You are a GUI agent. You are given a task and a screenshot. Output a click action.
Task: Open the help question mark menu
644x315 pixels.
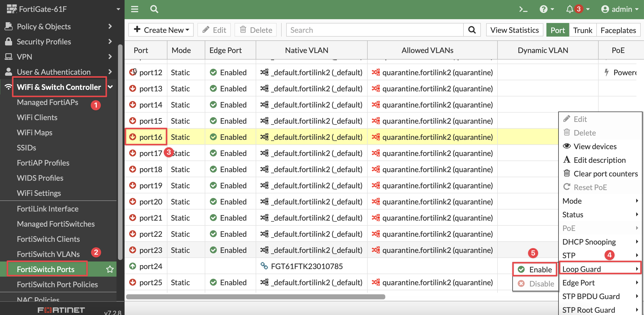pyautogui.click(x=547, y=9)
